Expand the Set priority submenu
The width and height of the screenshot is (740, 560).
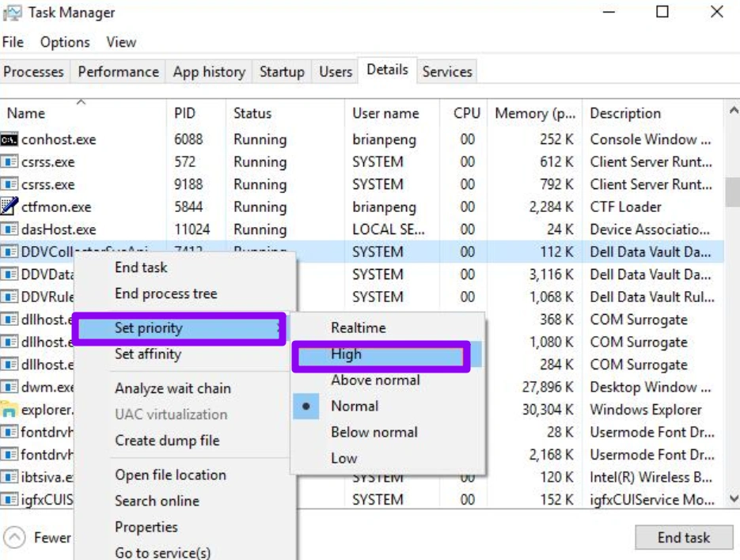(149, 328)
